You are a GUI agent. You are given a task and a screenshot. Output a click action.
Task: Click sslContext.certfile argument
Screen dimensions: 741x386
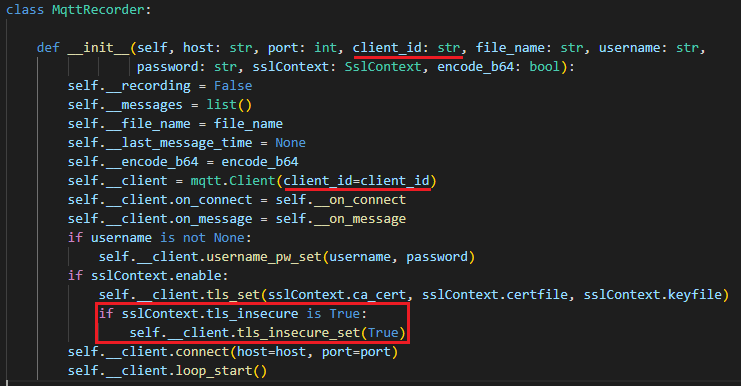(x=495, y=294)
